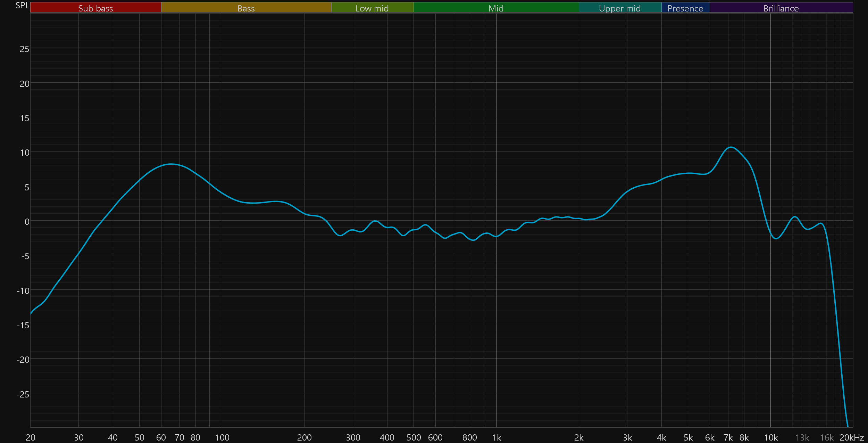
Task: Click the Brilliance band header
Action: click(x=781, y=8)
